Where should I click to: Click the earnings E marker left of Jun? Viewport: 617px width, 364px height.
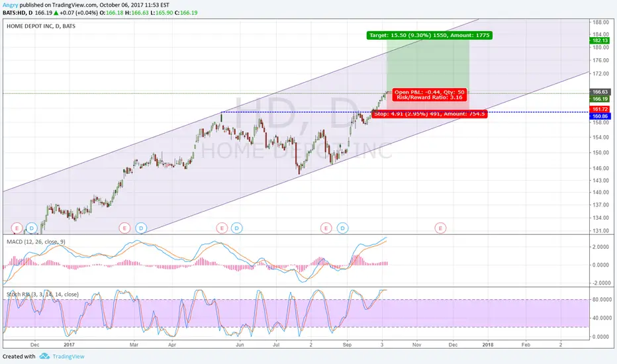coord(222,228)
